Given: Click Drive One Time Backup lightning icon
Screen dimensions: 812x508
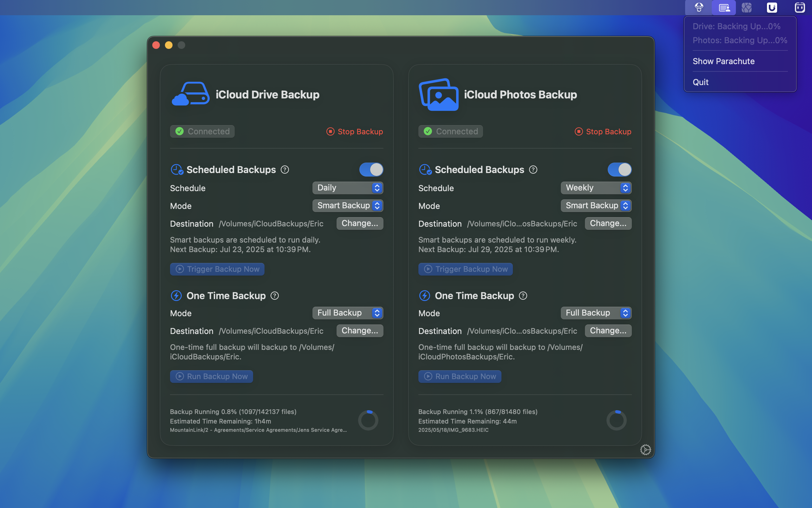Looking at the screenshot, I should pos(176,296).
